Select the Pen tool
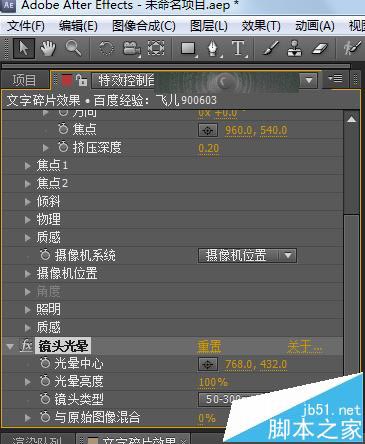365x444 pixels. (x=213, y=49)
